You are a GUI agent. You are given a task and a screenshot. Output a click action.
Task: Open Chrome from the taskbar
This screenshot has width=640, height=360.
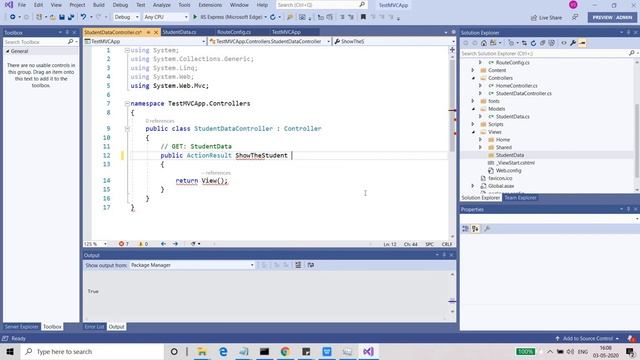pyautogui.click(x=285, y=351)
